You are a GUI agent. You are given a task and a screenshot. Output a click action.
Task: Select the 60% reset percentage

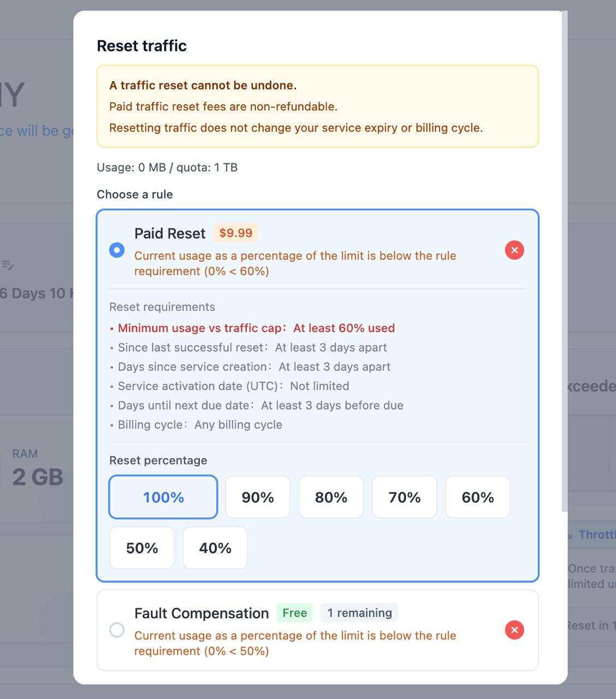click(x=478, y=497)
